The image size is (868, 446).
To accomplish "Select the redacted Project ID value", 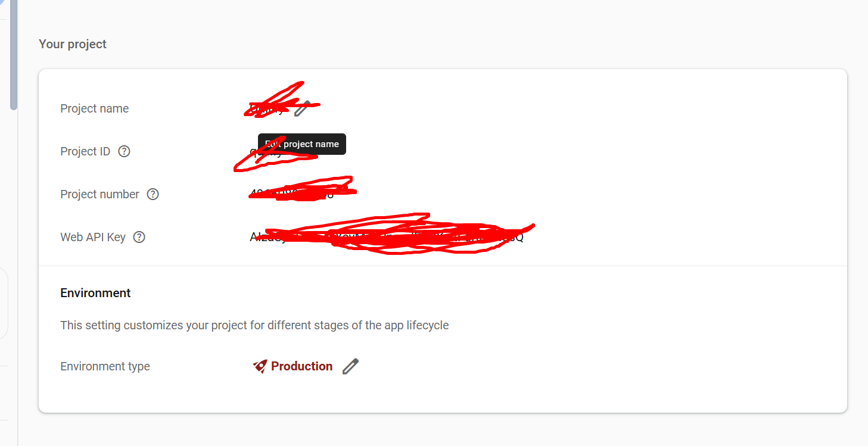I will pyautogui.click(x=266, y=152).
